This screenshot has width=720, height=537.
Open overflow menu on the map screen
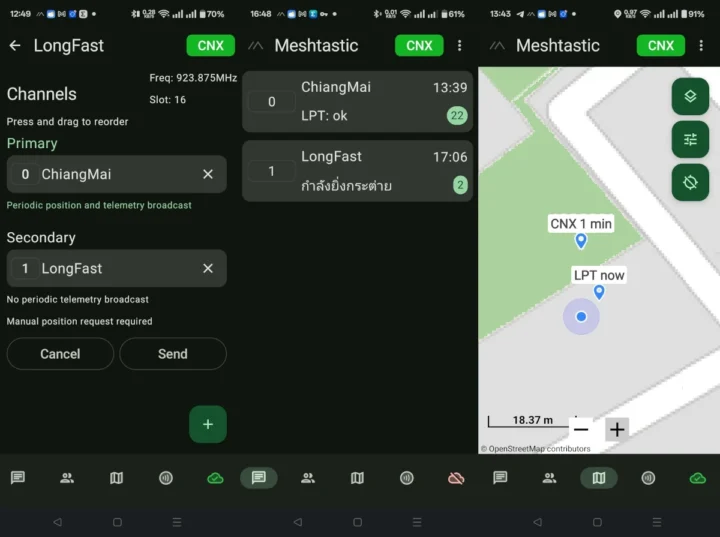(701, 45)
